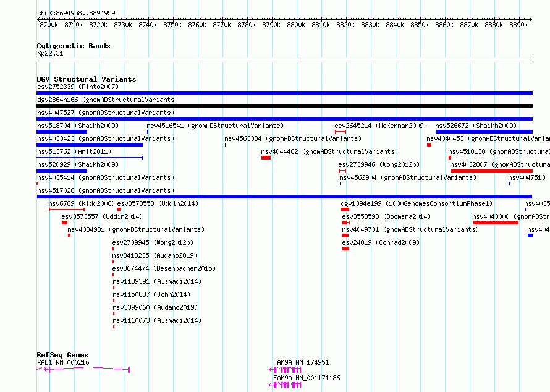Click the Xp22.31 cytogenetic band label
The image size is (550, 392).
[50, 53]
